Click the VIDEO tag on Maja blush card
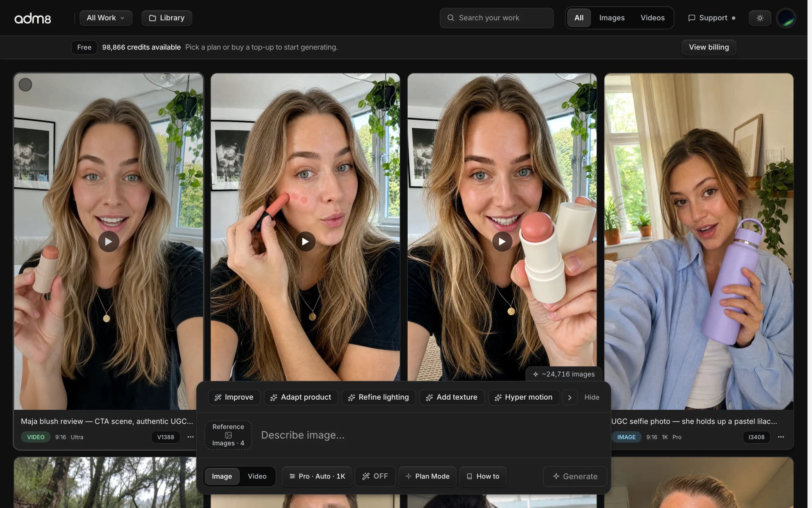Image resolution: width=812 pixels, height=508 pixels. point(36,437)
